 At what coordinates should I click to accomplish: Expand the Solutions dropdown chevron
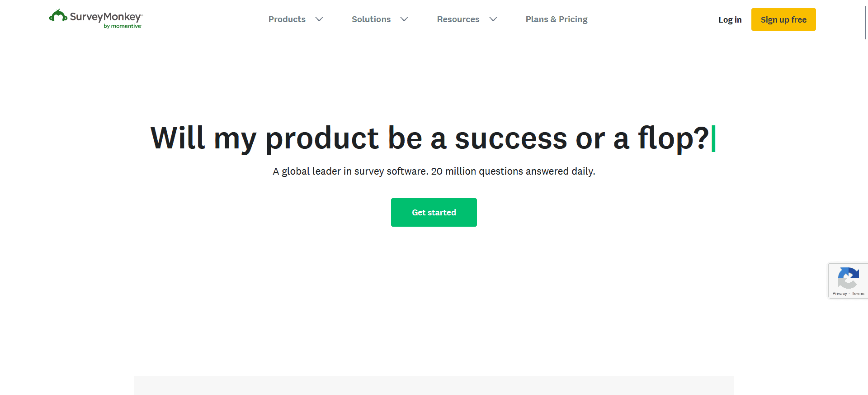[x=404, y=19]
